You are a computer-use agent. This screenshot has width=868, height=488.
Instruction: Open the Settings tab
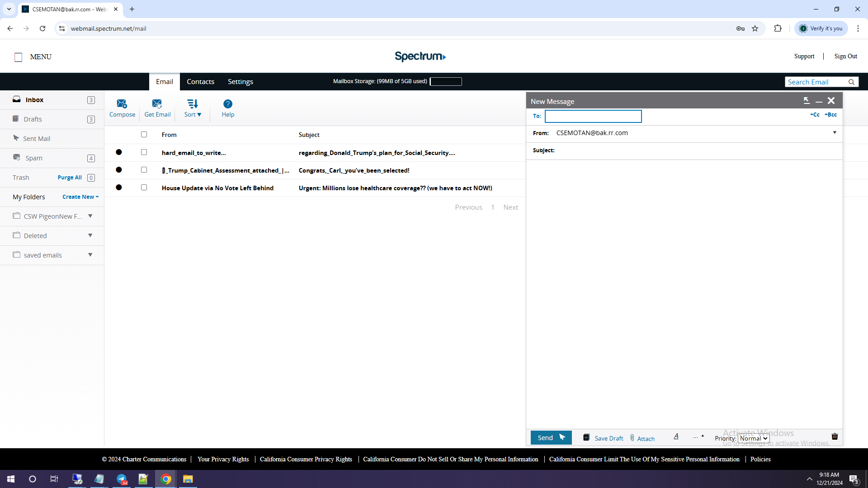click(240, 82)
